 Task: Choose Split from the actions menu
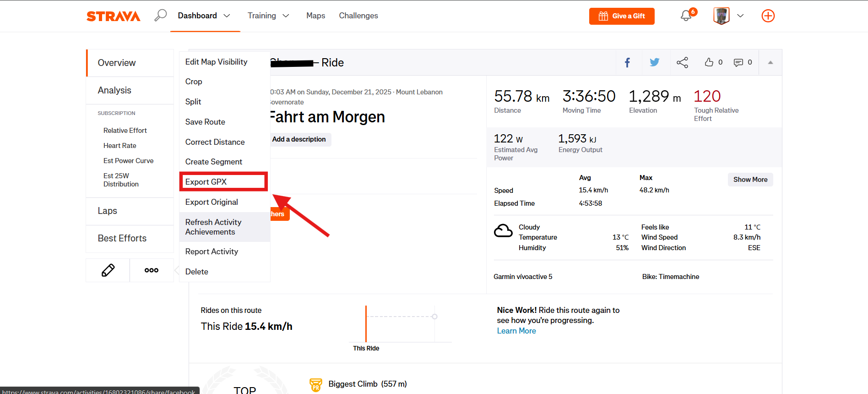(x=224, y=102)
